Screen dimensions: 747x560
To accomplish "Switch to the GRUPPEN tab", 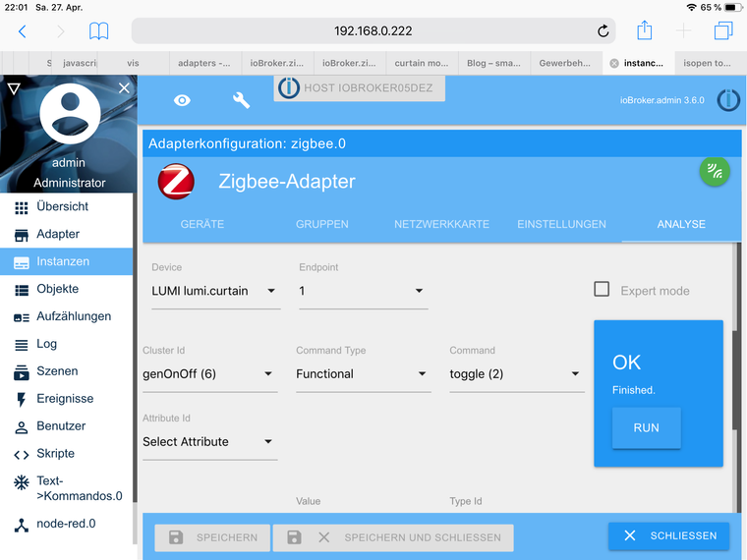I will [322, 224].
